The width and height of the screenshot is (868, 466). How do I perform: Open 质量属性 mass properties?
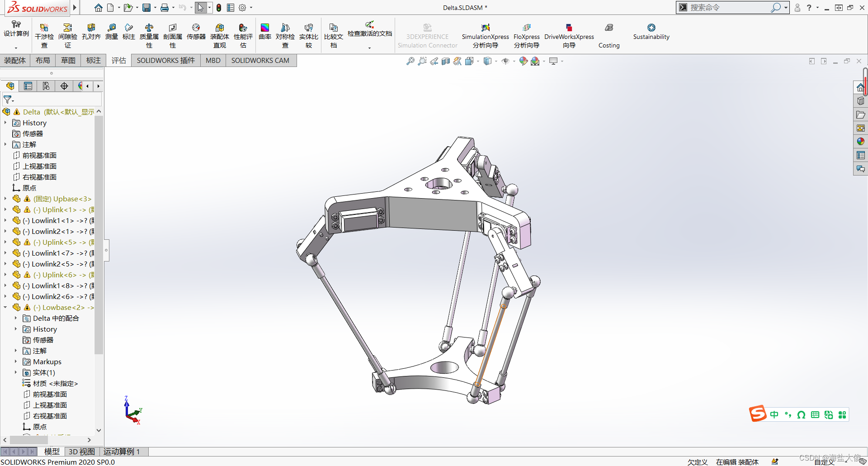click(149, 35)
